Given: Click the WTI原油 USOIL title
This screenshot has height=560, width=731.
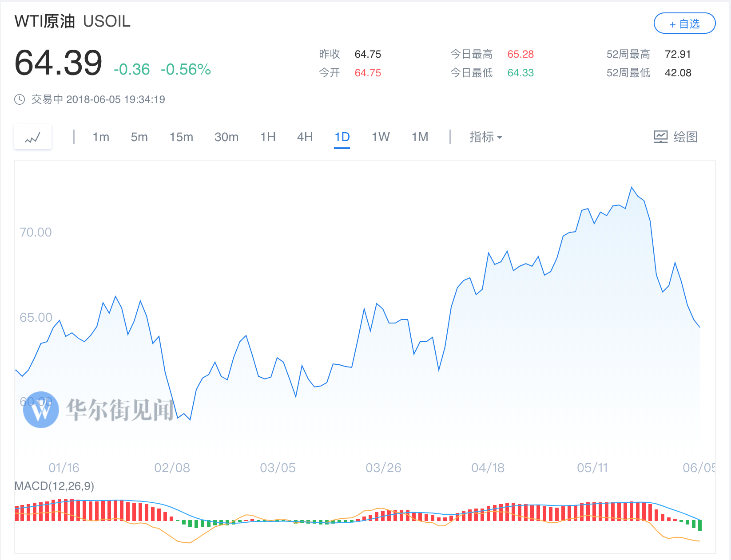Looking at the screenshot, I should click(72, 21).
